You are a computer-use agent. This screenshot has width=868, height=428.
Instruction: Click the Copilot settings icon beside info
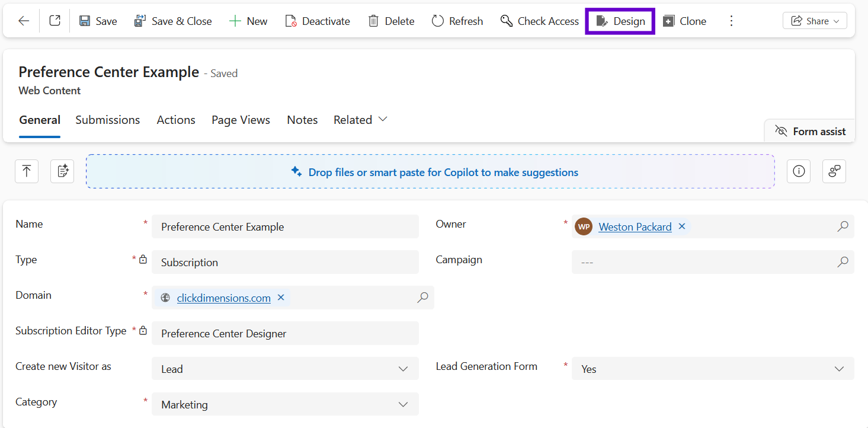coord(834,171)
